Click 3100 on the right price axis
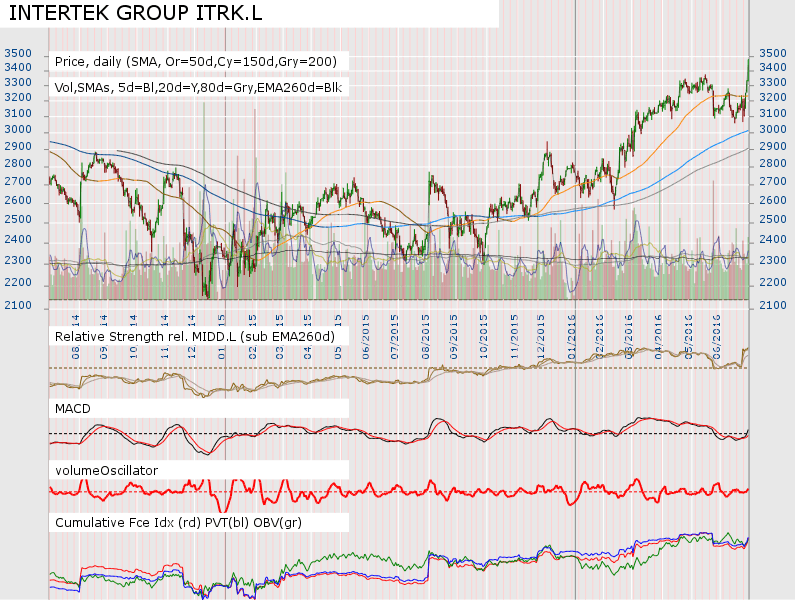This screenshot has width=795, height=601. [x=773, y=113]
